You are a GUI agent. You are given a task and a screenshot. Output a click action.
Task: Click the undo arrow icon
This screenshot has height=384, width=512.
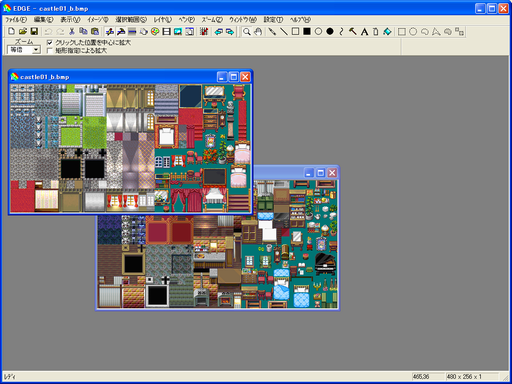pyautogui.click(x=48, y=31)
